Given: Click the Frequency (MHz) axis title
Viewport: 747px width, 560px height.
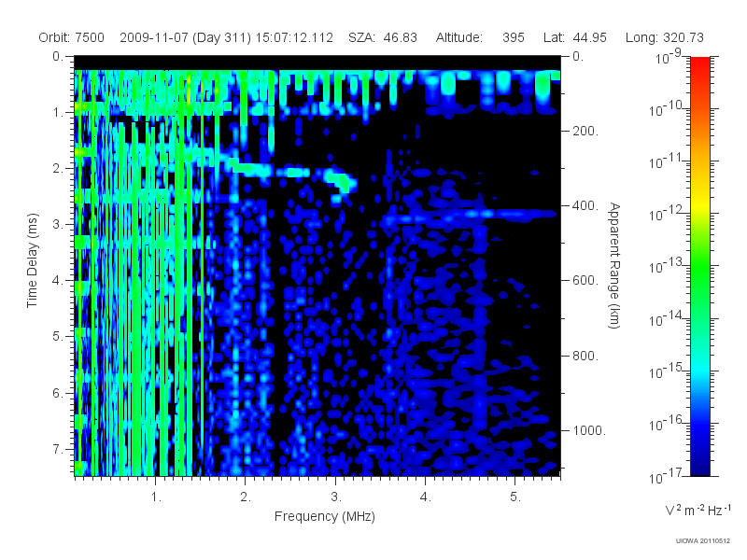Looking at the screenshot, I should tap(325, 517).
